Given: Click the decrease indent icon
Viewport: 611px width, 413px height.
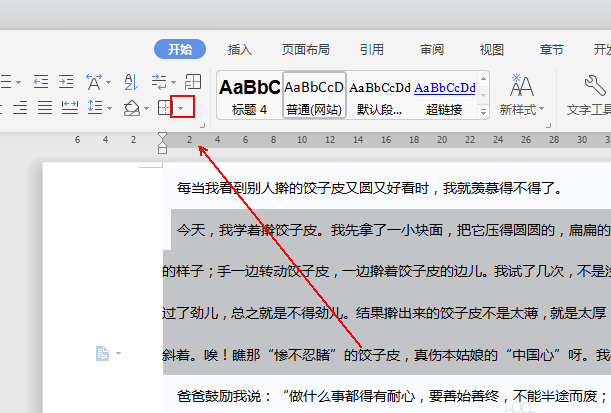Looking at the screenshot, I should pos(41,82).
